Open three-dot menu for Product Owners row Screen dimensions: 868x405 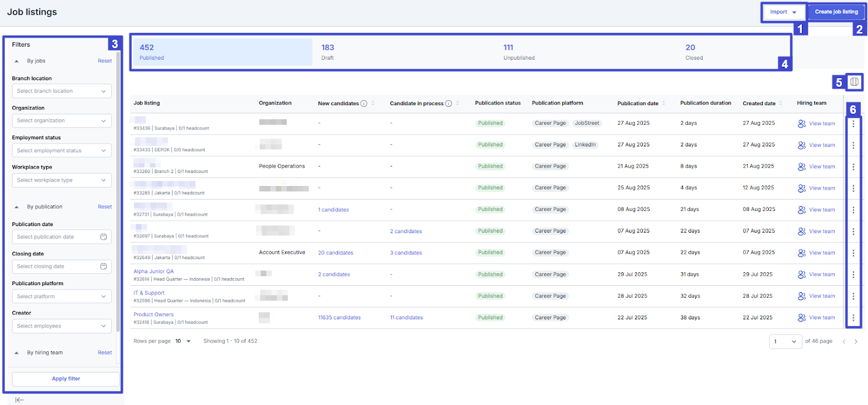pos(853,318)
